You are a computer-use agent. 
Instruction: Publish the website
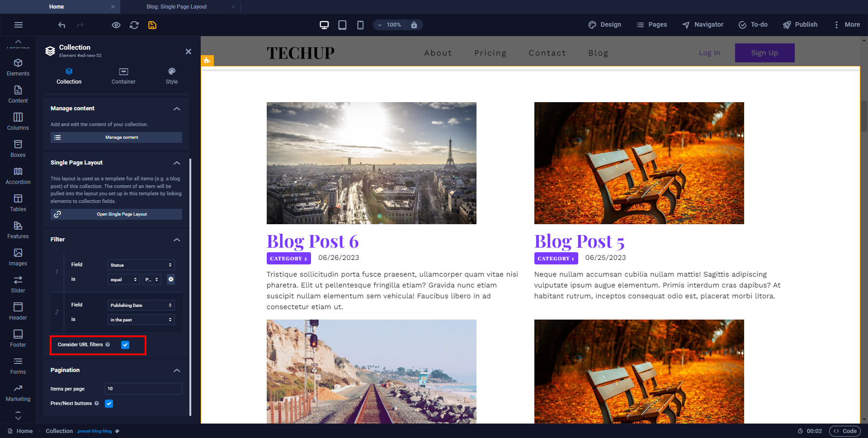point(800,24)
